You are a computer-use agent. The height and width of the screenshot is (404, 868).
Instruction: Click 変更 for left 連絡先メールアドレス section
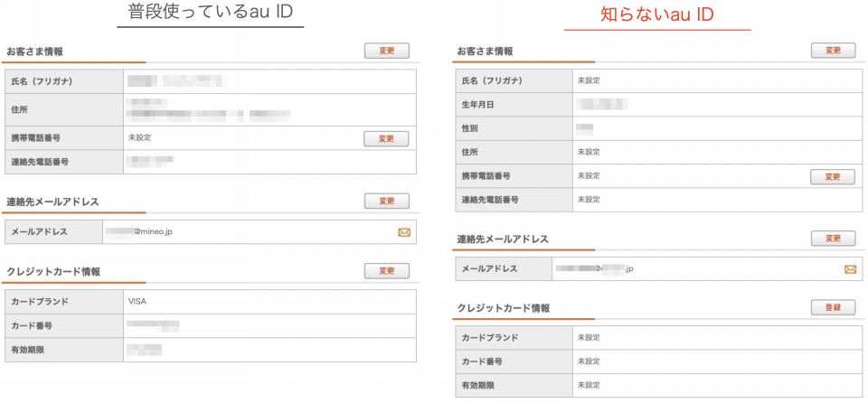[x=386, y=201]
